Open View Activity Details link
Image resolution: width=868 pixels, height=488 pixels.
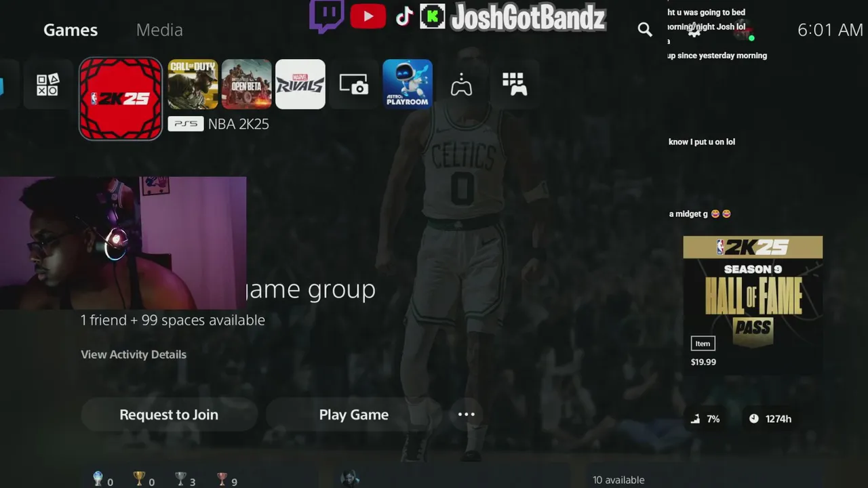134,354
